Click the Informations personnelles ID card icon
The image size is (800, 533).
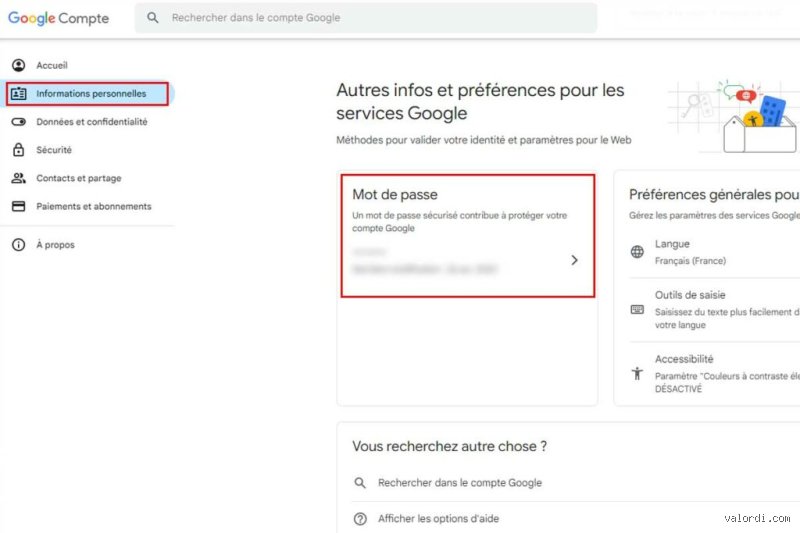coord(18,94)
